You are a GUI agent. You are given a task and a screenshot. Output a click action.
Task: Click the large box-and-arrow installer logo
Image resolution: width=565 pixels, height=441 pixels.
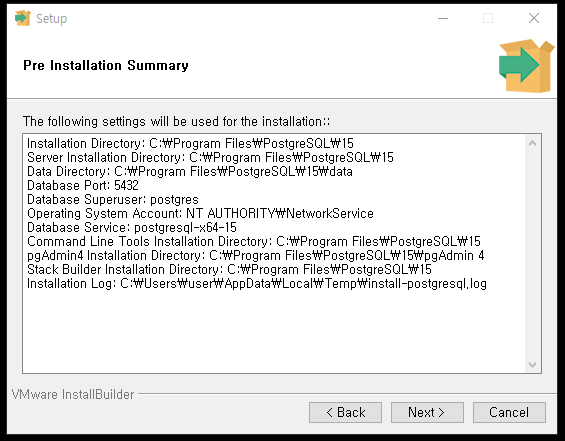click(526, 66)
